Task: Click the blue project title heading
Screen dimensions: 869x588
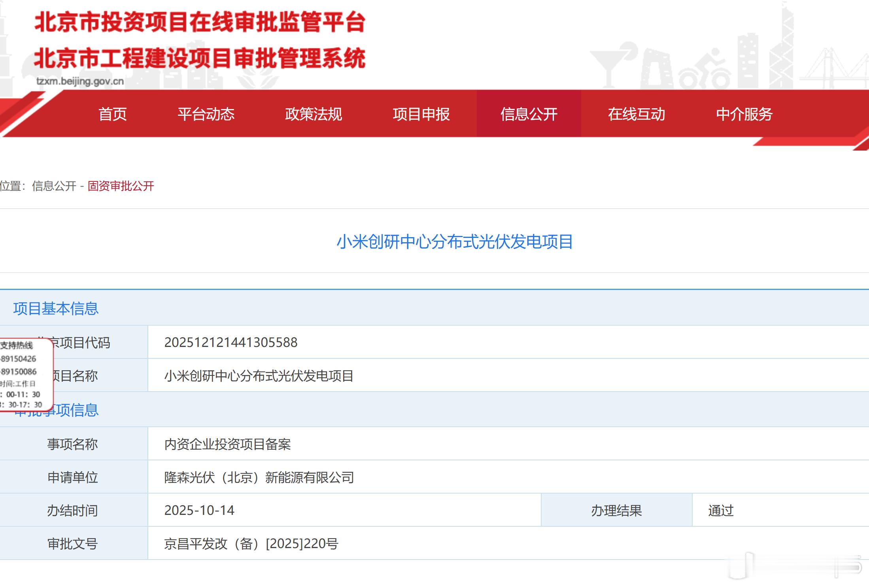Action: [x=454, y=242]
